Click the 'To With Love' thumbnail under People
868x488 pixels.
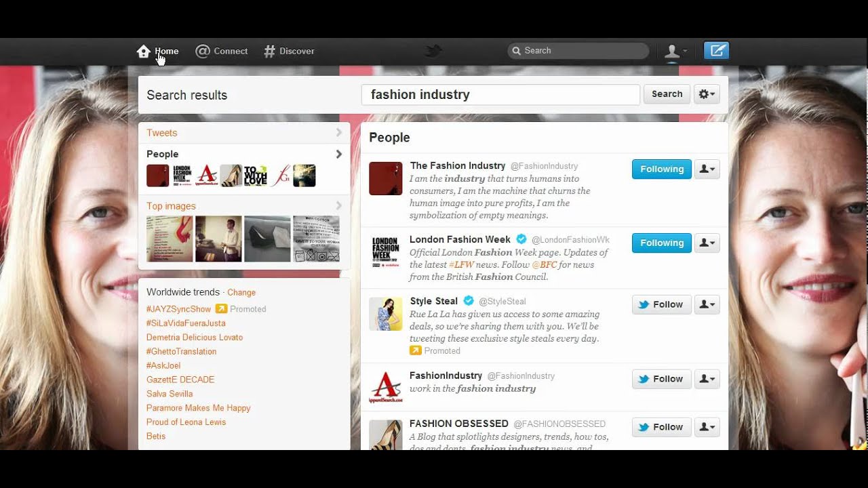256,176
